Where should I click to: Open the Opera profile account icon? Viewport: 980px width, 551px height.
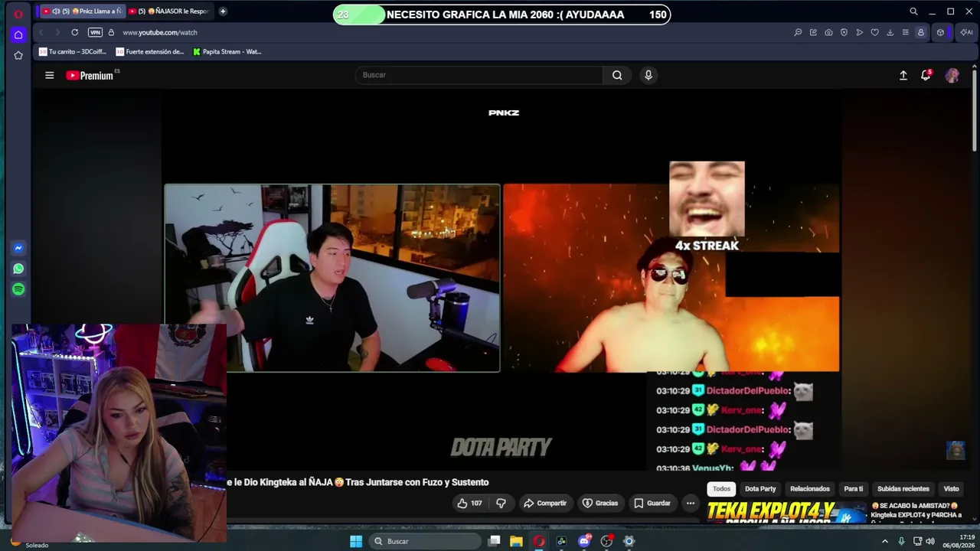921,32
